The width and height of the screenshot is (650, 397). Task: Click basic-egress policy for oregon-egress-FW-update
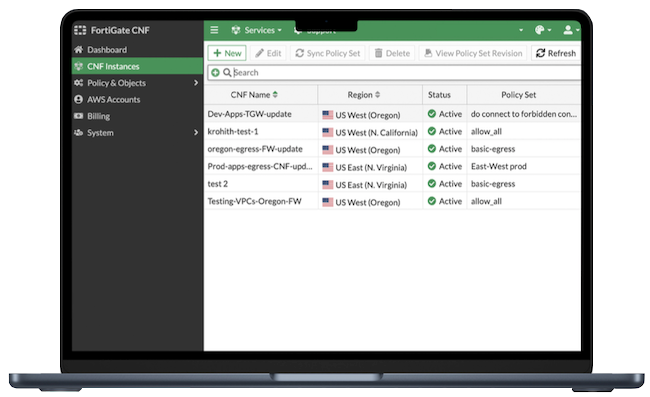(493, 149)
